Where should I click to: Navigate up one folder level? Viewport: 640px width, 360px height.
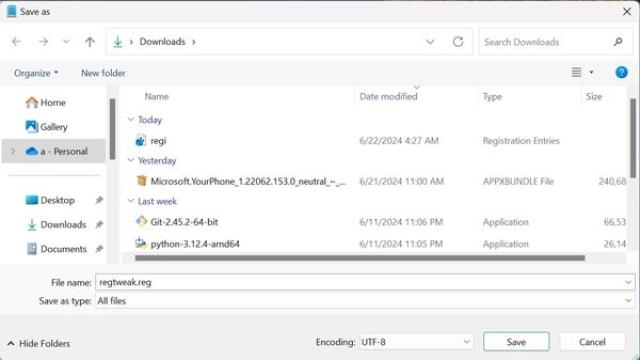click(x=90, y=42)
